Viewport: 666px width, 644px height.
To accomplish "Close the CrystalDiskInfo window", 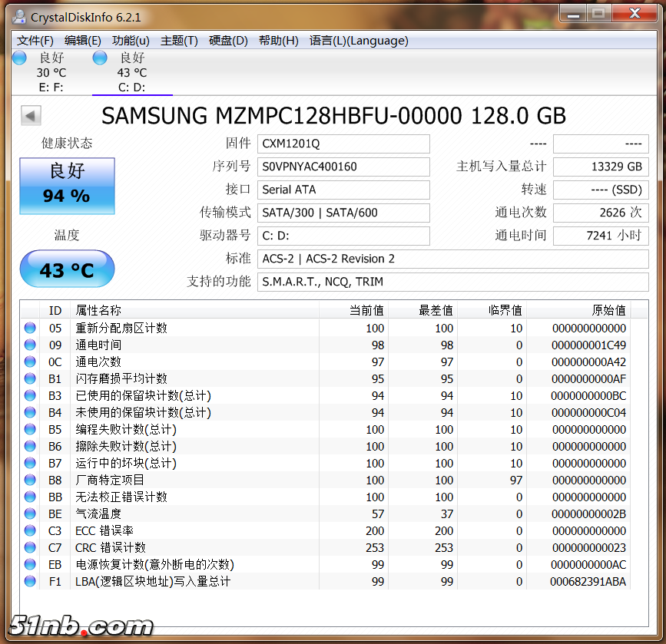I will [635, 14].
